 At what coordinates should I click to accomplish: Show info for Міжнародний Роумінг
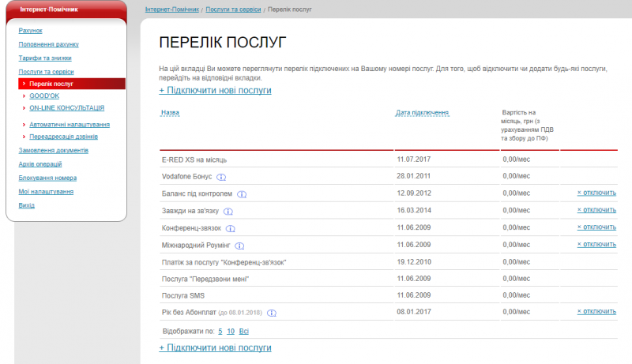239,246
